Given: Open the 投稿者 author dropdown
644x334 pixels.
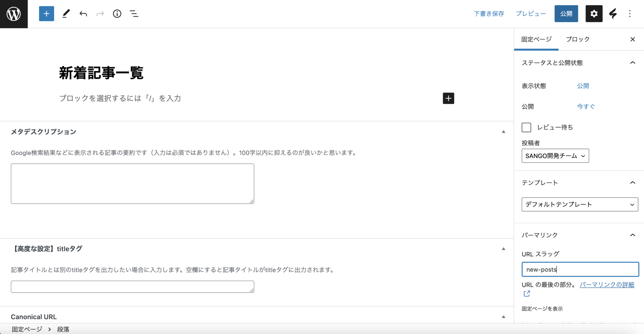Looking at the screenshot, I should click(555, 156).
